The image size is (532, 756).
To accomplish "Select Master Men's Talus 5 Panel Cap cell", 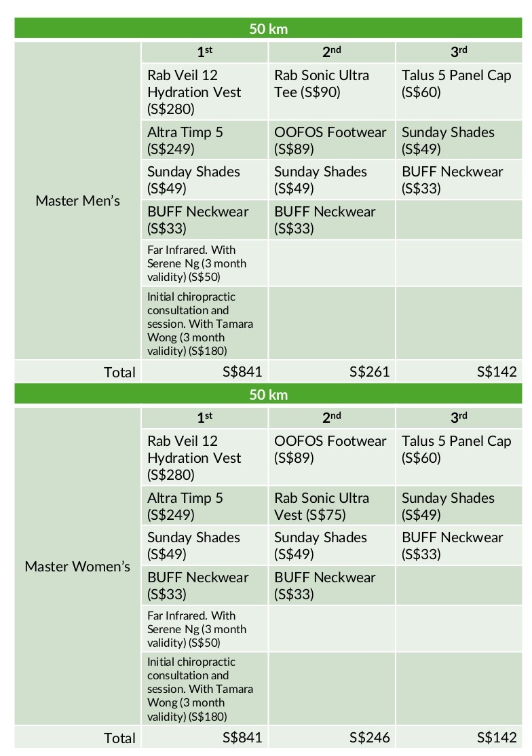I will (x=459, y=92).
